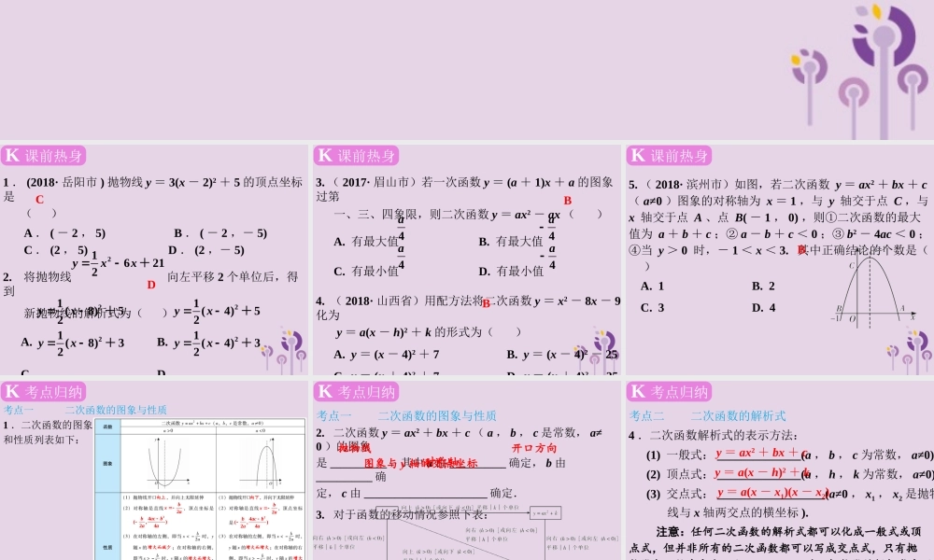Click the heading 二次函数的解析式
Screen dimensions: 934x560
(738, 416)
